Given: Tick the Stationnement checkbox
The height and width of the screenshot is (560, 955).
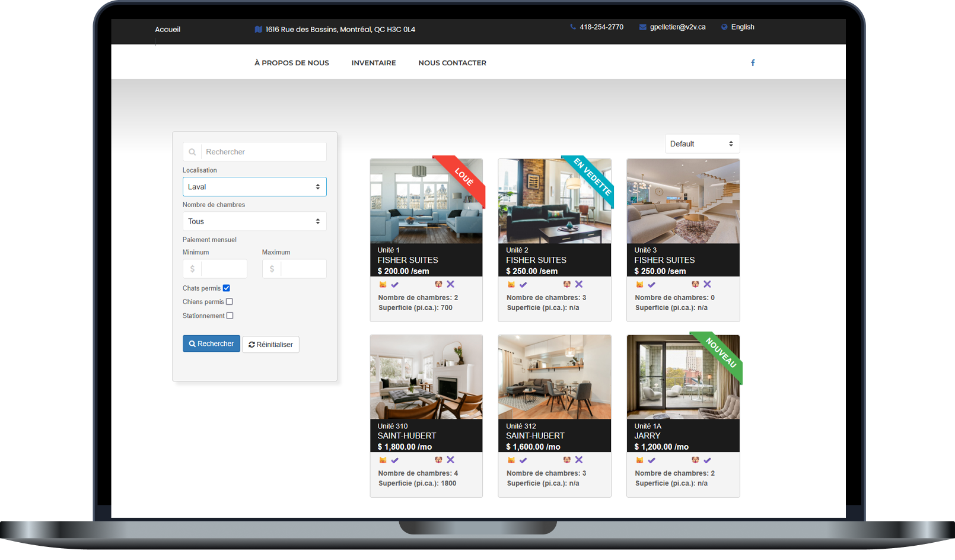Looking at the screenshot, I should [230, 316].
